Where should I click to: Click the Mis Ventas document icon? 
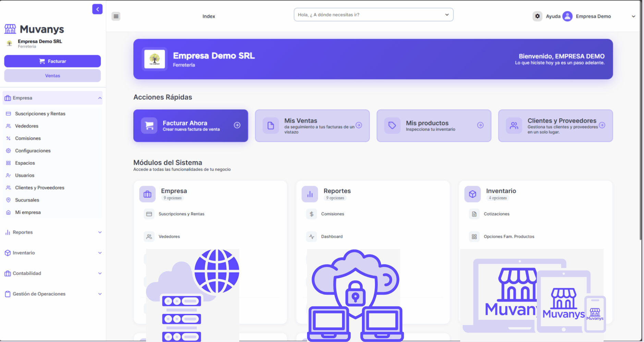pos(271,125)
